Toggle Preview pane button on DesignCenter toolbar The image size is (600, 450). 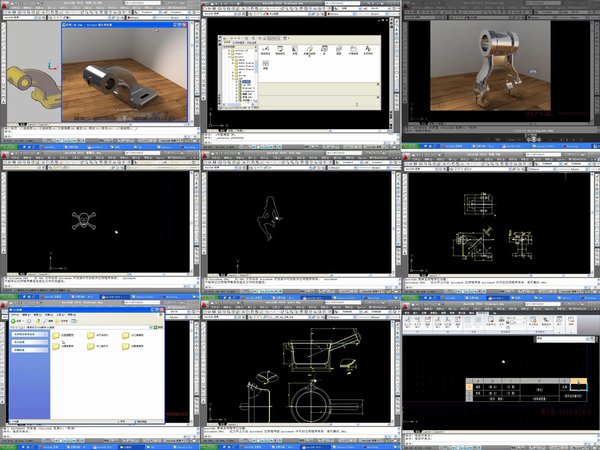274,38
